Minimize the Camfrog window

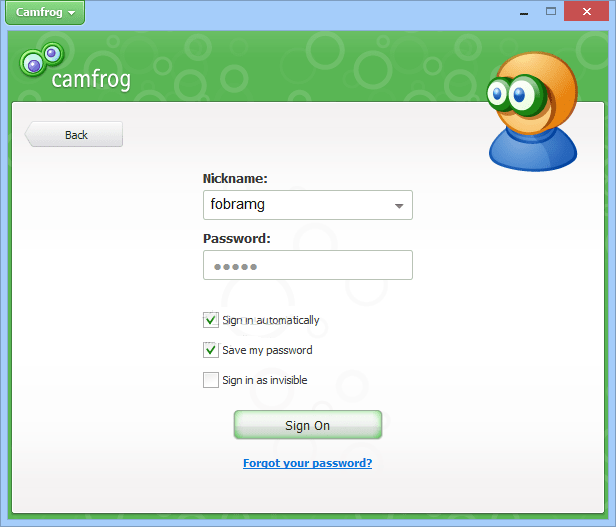pyautogui.click(x=524, y=12)
